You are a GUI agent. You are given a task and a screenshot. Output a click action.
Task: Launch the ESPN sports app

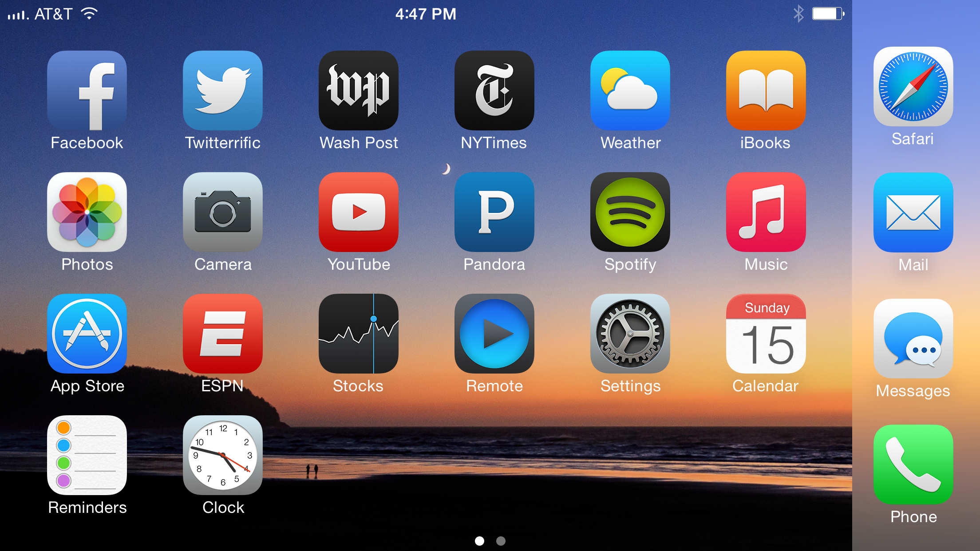(223, 342)
